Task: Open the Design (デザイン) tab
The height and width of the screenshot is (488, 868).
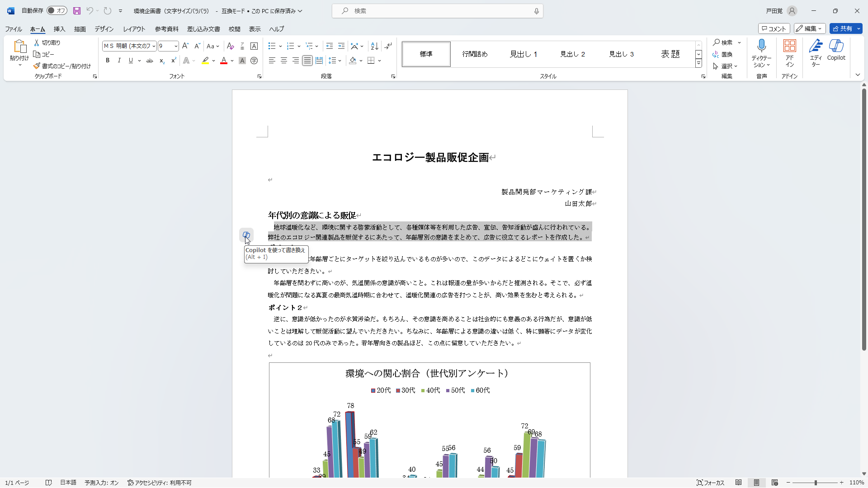Action: point(104,29)
